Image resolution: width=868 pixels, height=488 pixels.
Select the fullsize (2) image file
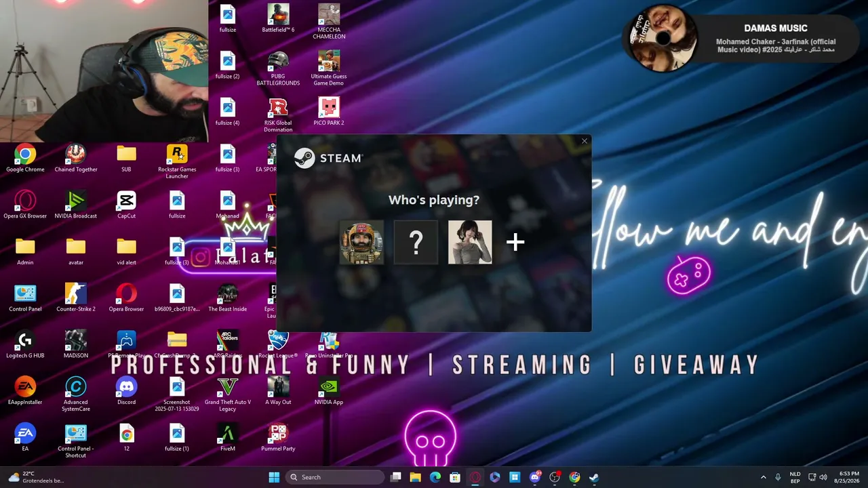(228, 64)
